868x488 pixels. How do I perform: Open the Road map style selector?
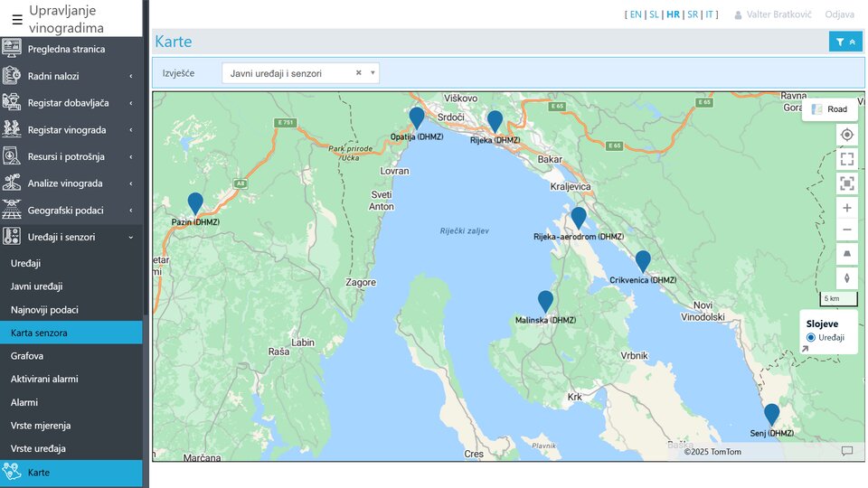pos(829,109)
